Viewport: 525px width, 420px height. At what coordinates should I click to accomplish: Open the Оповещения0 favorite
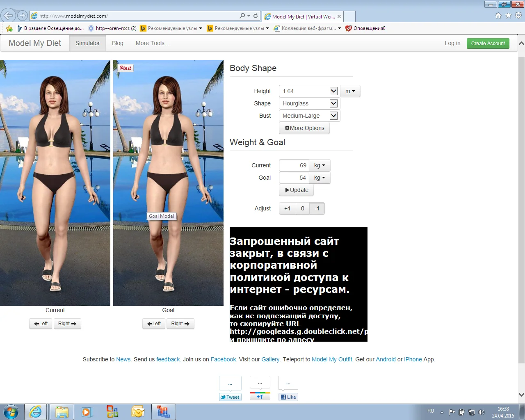coord(365,28)
